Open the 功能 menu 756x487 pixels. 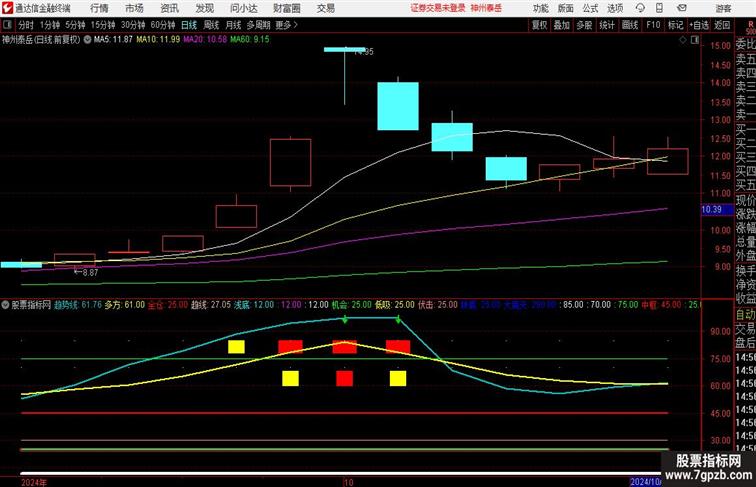click(x=540, y=8)
